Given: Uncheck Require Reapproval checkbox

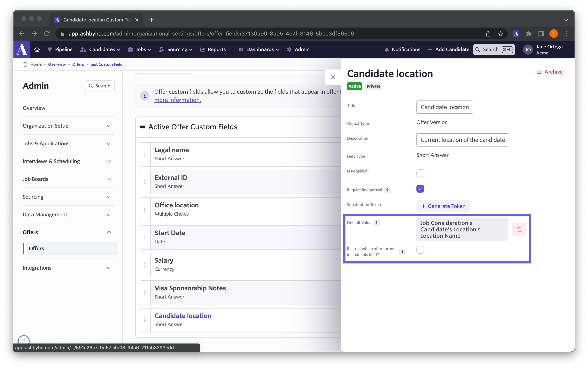Looking at the screenshot, I should (x=420, y=189).
